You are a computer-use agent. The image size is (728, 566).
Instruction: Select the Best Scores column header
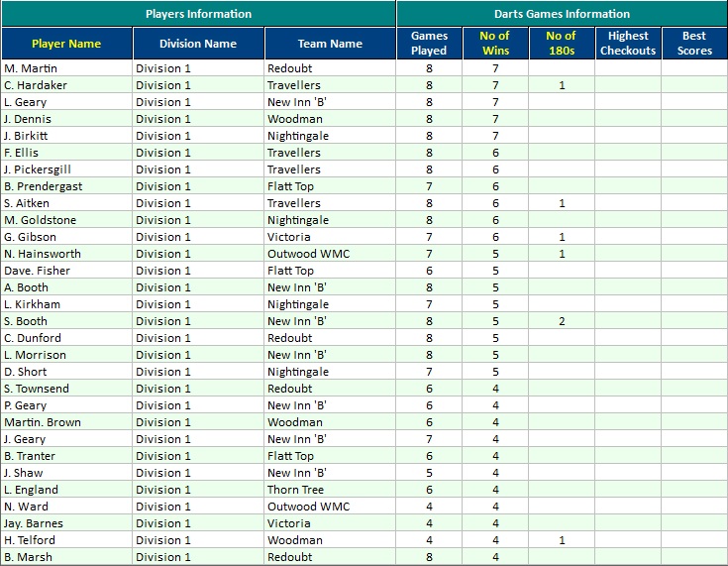pyautogui.click(x=694, y=44)
